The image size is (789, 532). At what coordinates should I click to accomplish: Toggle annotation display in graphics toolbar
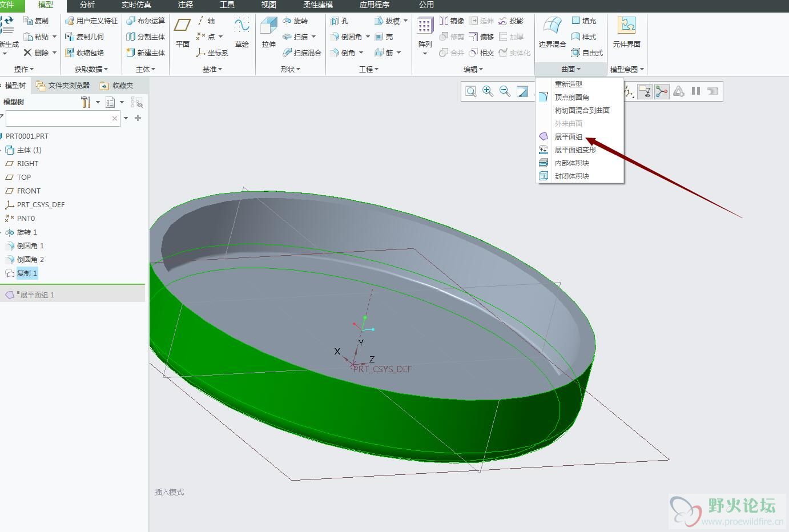click(645, 91)
